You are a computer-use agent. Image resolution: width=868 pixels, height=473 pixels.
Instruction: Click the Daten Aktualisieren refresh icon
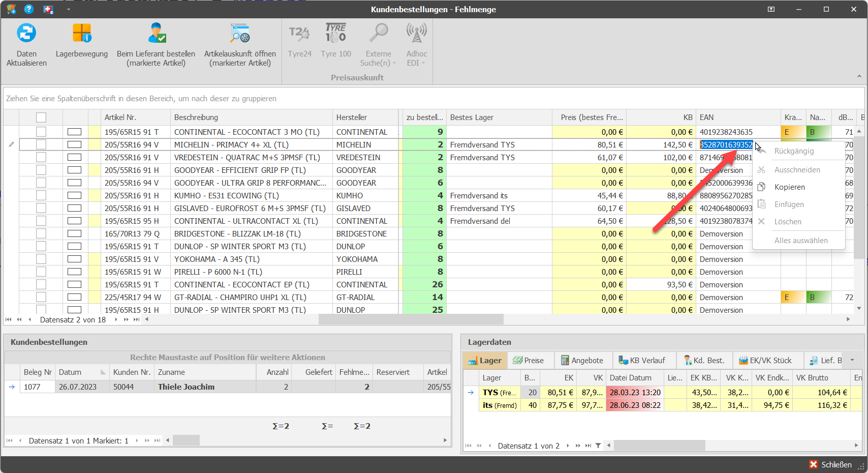pos(26,33)
